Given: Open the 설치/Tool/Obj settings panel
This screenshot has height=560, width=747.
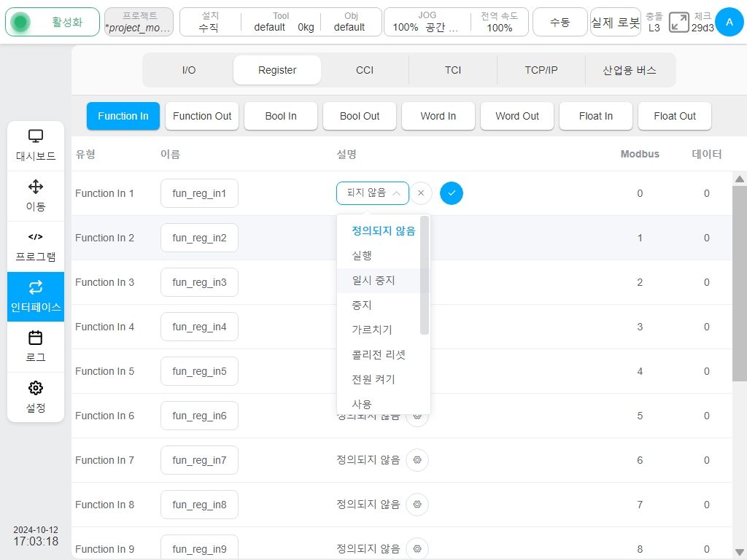Looking at the screenshot, I should point(281,22).
